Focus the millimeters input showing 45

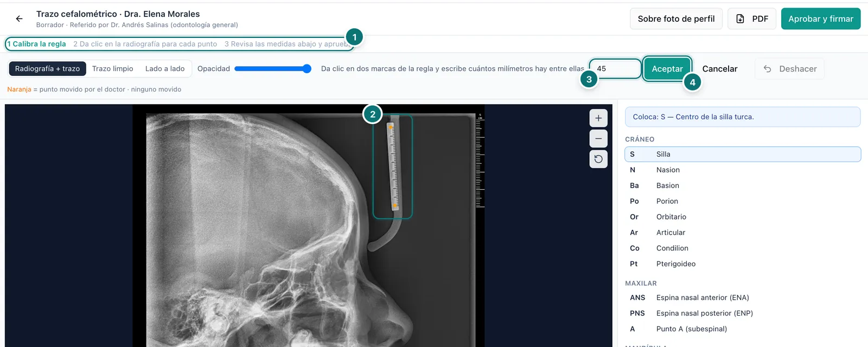(x=616, y=69)
